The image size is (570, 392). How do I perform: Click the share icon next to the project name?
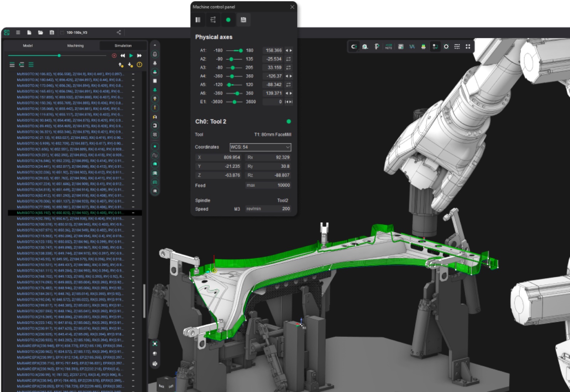click(119, 32)
